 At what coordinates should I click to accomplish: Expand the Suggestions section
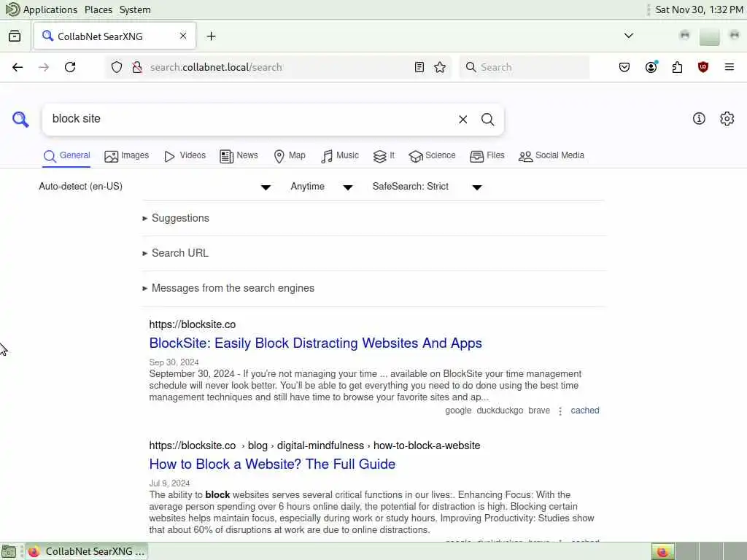point(176,218)
